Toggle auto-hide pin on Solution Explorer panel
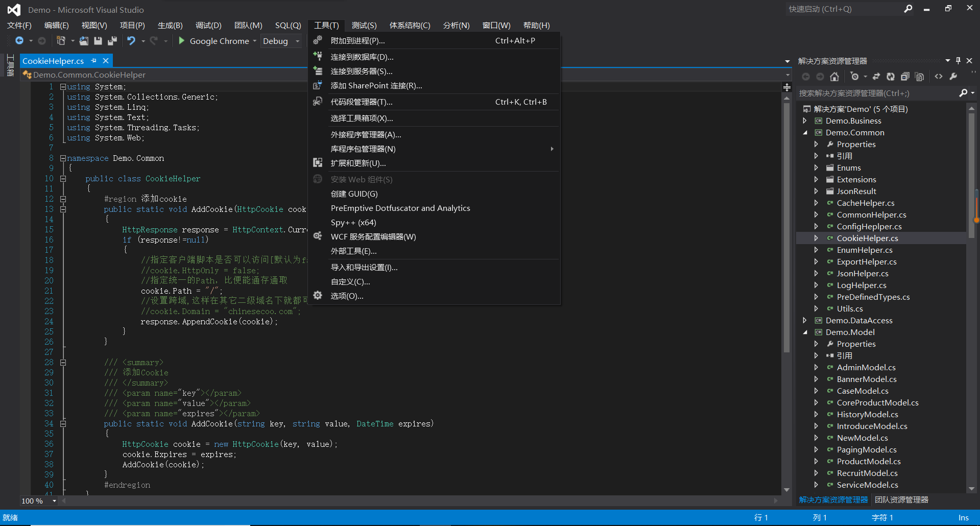 click(x=958, y=61)
